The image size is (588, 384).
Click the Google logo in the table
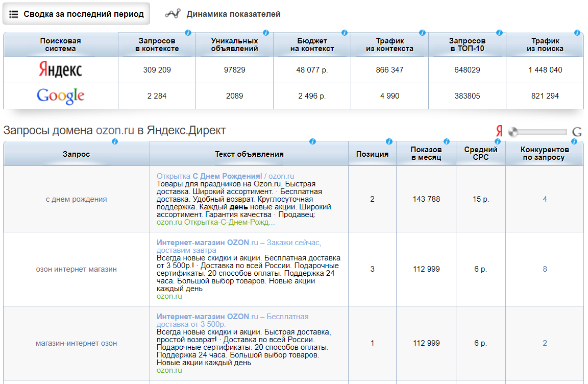[60, 96]
